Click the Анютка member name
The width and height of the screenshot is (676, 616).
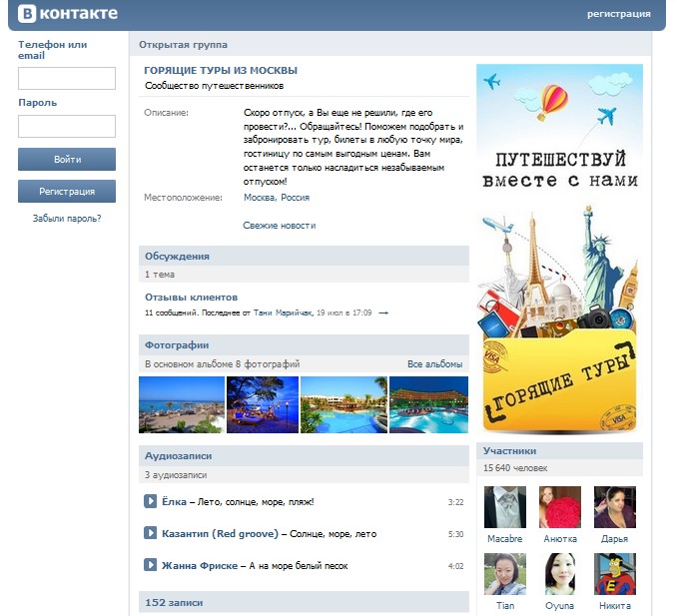[560, 539]
